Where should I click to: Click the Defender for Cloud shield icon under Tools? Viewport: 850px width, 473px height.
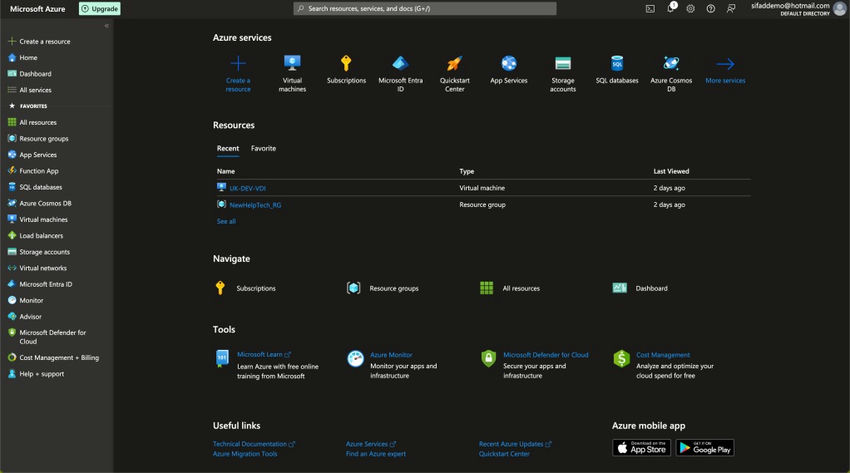488,359
